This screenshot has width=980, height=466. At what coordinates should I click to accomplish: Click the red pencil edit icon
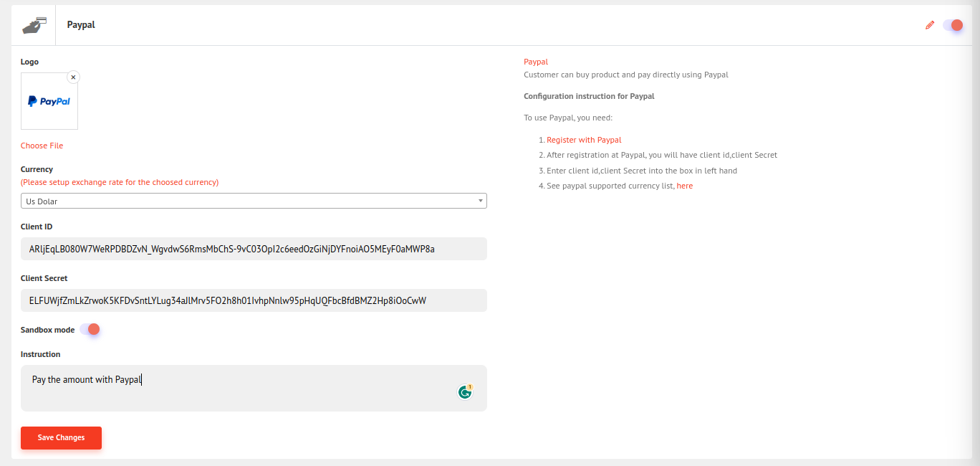[930, 25]
